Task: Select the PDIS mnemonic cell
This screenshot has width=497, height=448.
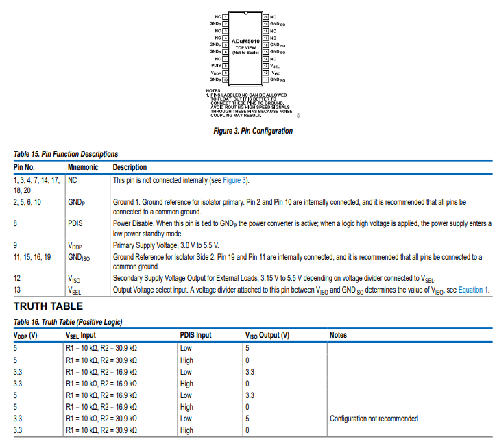Action: (75, 223)
